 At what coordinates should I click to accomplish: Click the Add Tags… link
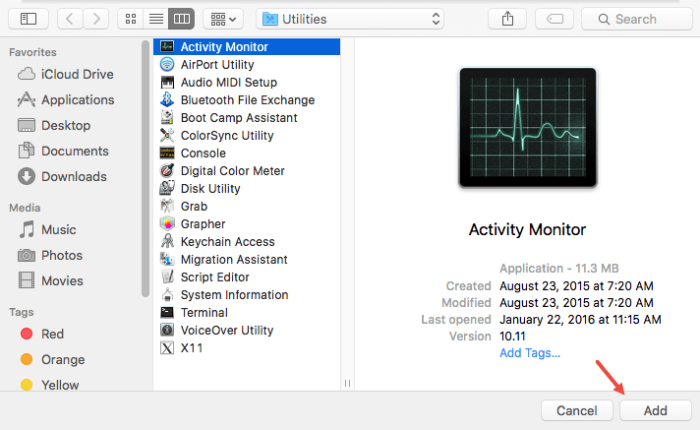pos(529,353)
